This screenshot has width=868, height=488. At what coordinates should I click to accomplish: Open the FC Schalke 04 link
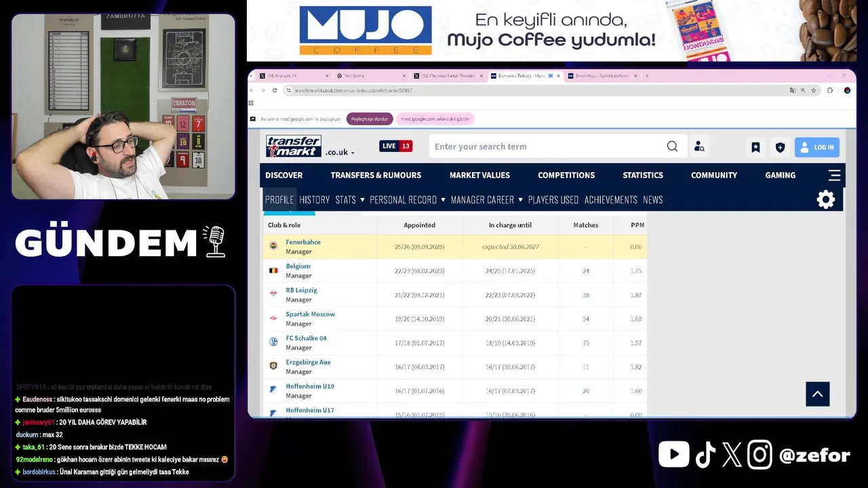tap(307, 338)
